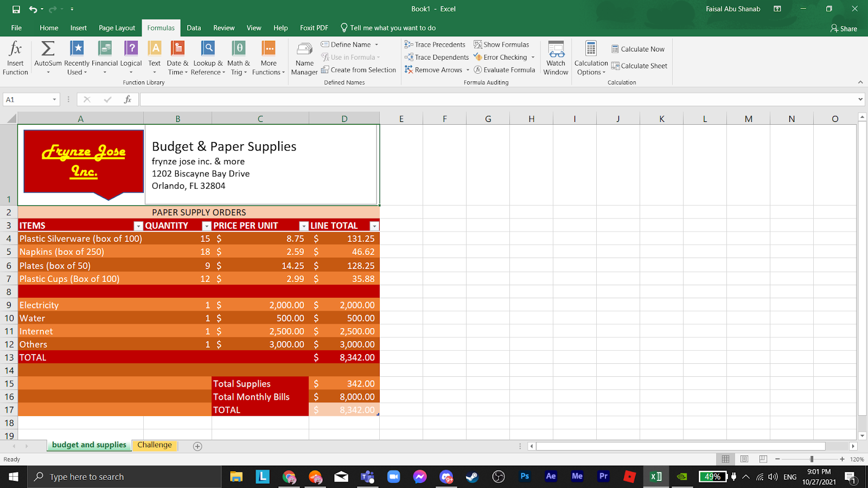Open the Name Manager
The image size is (868, 488).
click(x=304, y=58)
